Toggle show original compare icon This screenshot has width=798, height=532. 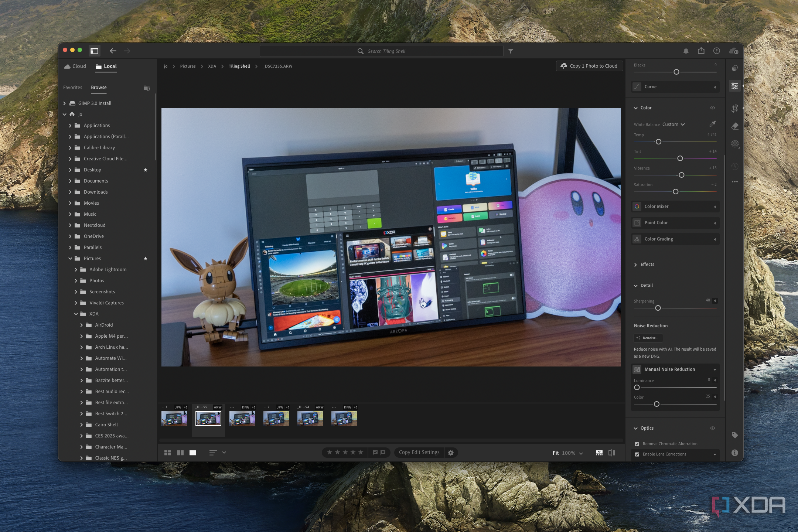[x=612, y=453]
